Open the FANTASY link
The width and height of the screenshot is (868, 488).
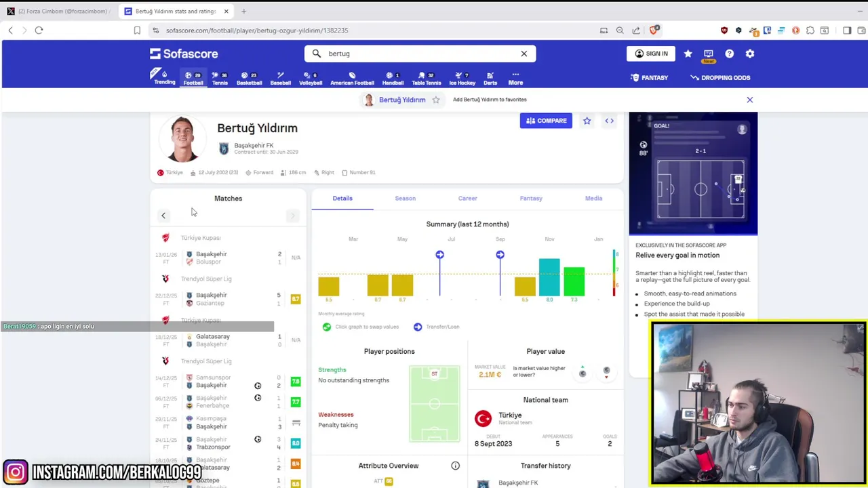[649, 78]
